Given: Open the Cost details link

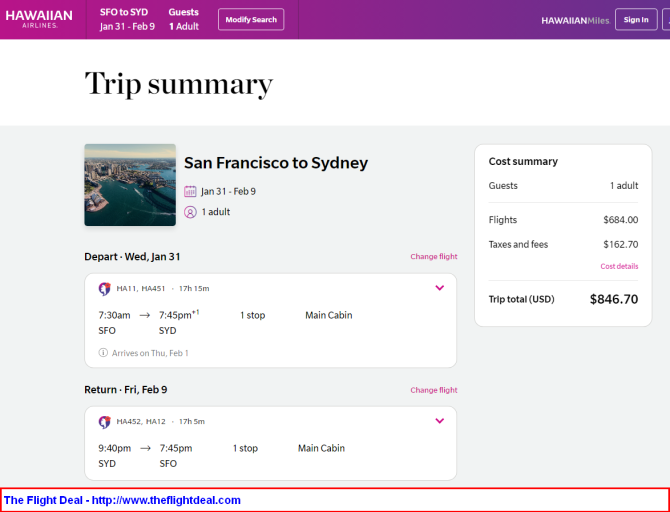Looking at the screenshot, I should click(x=619, y=266).
